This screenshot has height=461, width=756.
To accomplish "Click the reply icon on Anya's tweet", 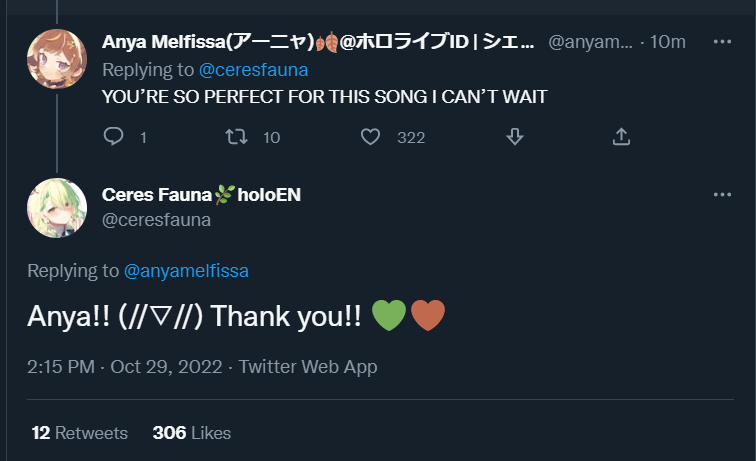I will 114,137.
